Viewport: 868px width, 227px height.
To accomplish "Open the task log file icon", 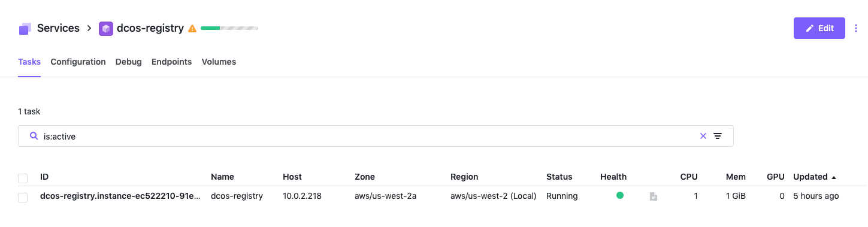I will pos(654,196).
